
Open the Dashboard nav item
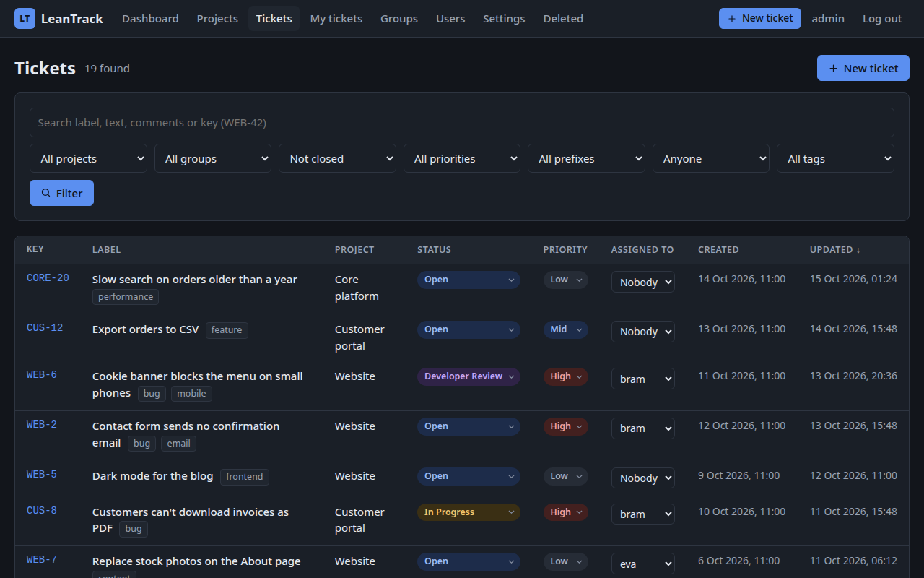click(x=150, y=19)
